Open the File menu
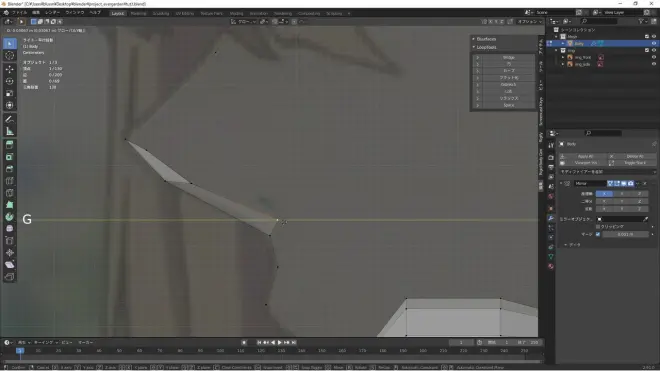This screenshot has width=660, height=371. (x=19, y=13)
